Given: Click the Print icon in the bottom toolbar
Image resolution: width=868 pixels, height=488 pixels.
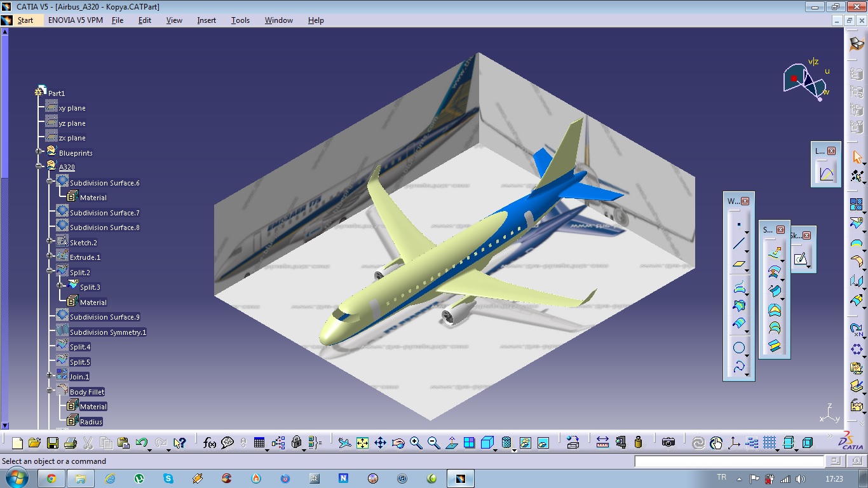Looking at the screenshot, I should [x=70, y=443].
